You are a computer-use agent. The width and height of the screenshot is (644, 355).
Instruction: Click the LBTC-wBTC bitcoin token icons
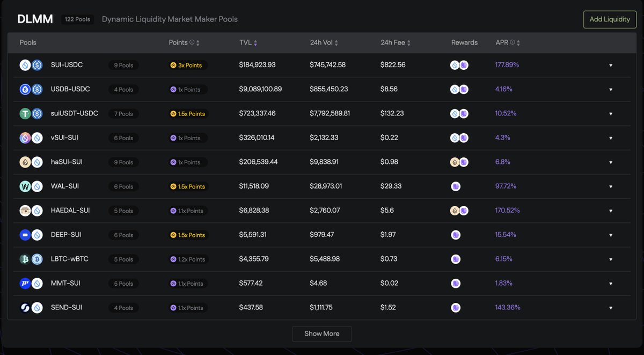tap(31, 259)
